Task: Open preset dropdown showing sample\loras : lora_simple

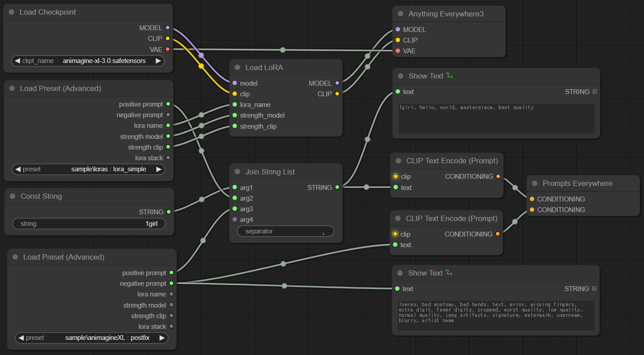Action: (88, 169)
